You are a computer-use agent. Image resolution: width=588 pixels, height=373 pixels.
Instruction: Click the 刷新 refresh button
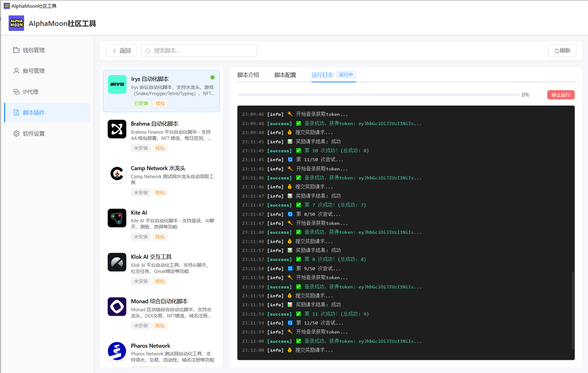coord(563,50)
